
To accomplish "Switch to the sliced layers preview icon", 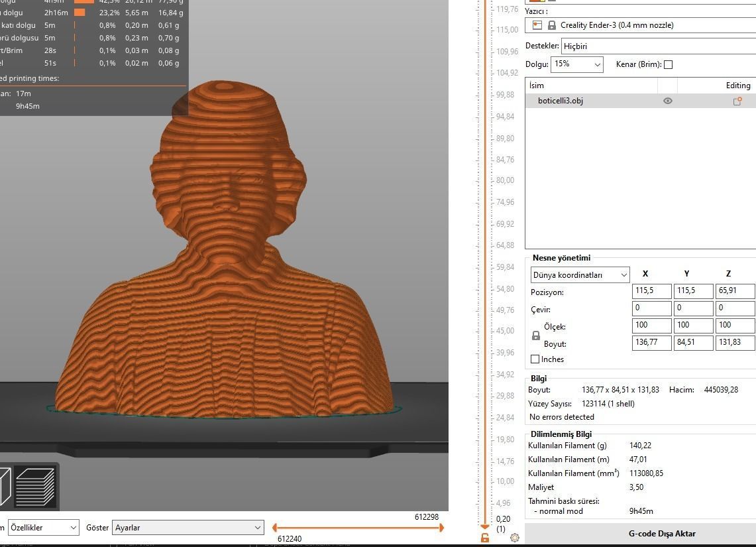I will pos(35,487).
